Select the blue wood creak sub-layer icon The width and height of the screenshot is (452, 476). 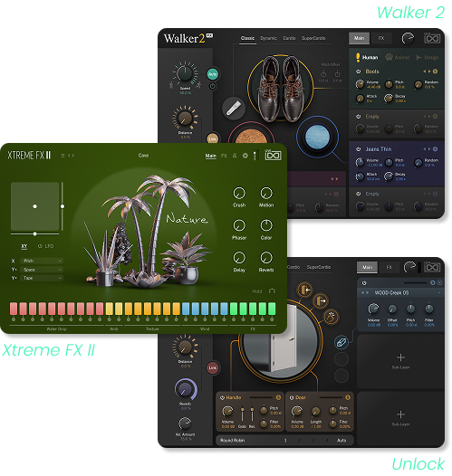[x=341, y=342]
